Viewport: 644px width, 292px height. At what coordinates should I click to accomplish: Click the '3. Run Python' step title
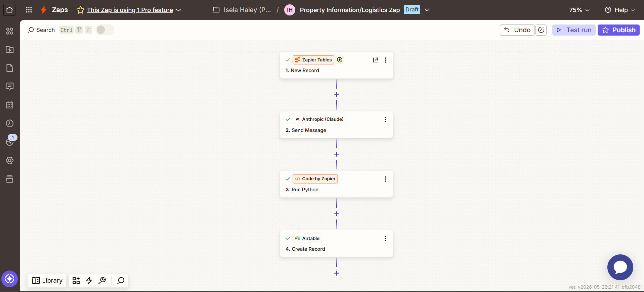coord(302,190)
